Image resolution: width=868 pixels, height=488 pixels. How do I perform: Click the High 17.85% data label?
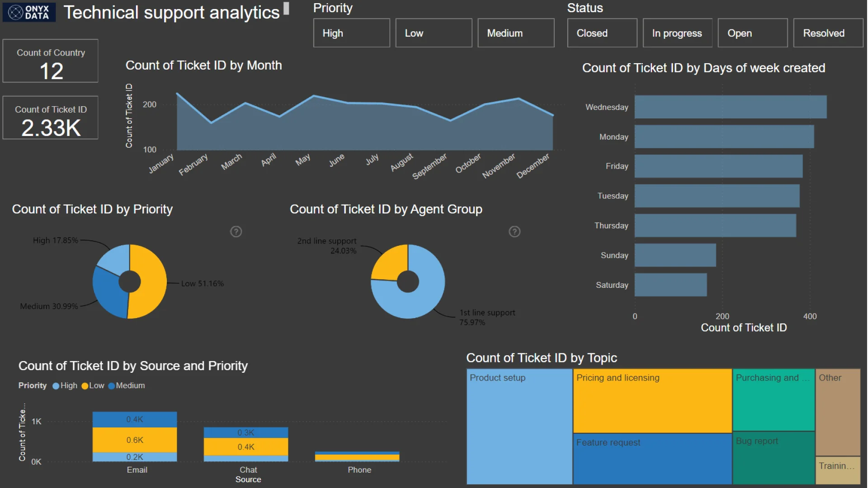55,240
